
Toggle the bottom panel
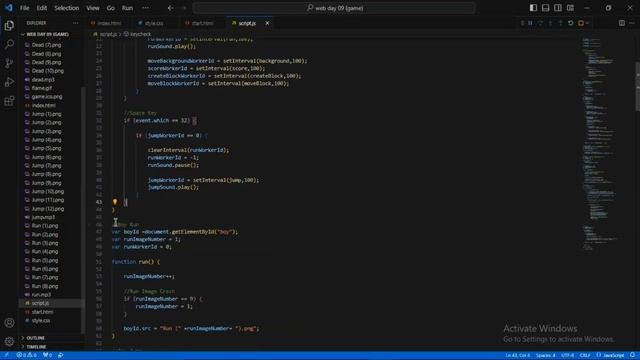(x=545, y=8)
